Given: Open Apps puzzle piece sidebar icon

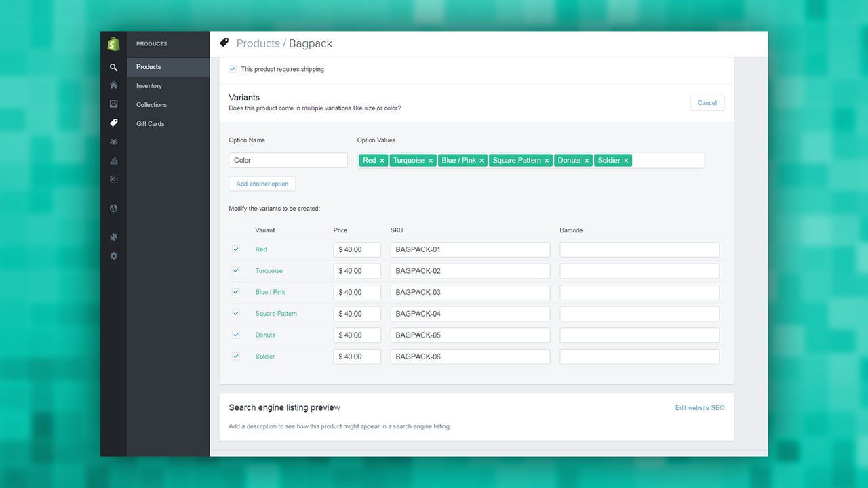Looking at the screenshot, I should [113, 237].
